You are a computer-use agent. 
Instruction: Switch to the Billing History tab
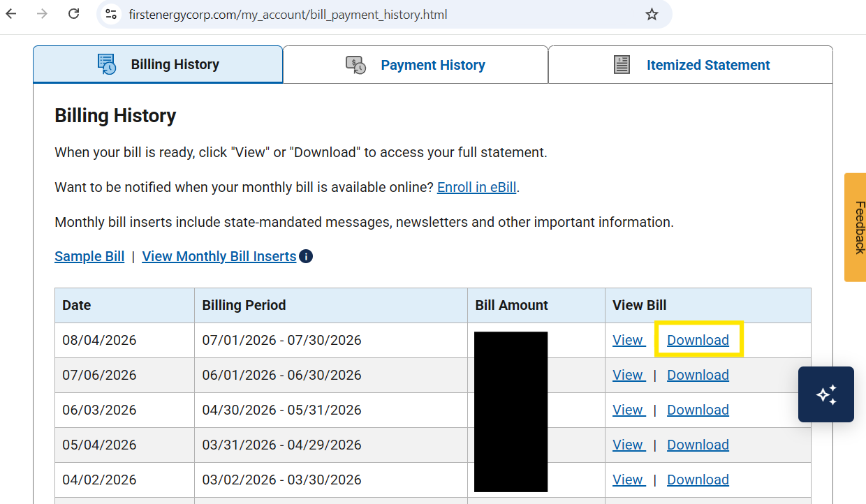tap(158, 64)
